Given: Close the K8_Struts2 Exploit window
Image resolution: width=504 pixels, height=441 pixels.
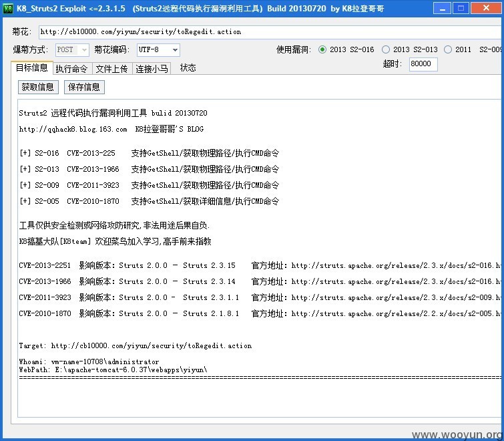Looking at the screenshot, I should (486, 8).
